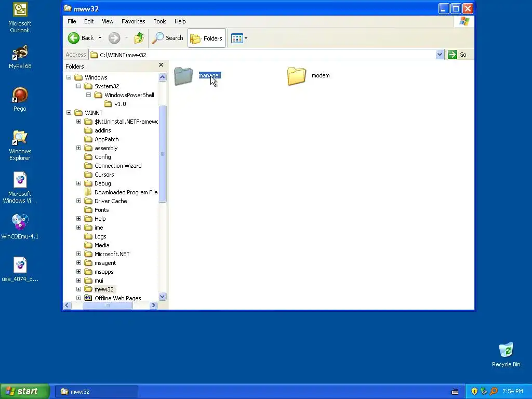This screenshot has height=399, width=532.
Task: Click the MyPal 68 desktop icon
Action: tap(20, 57)
